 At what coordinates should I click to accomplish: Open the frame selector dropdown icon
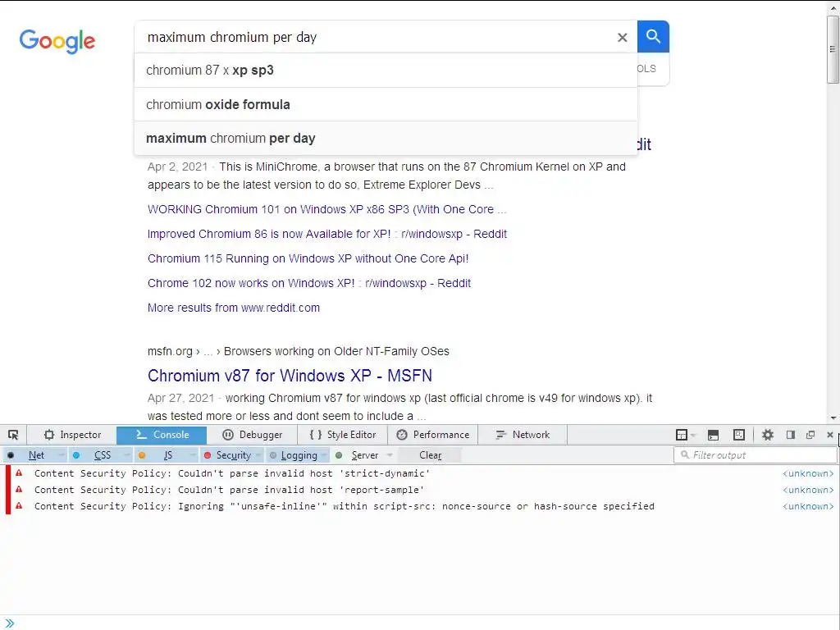(x=685, y=435)
